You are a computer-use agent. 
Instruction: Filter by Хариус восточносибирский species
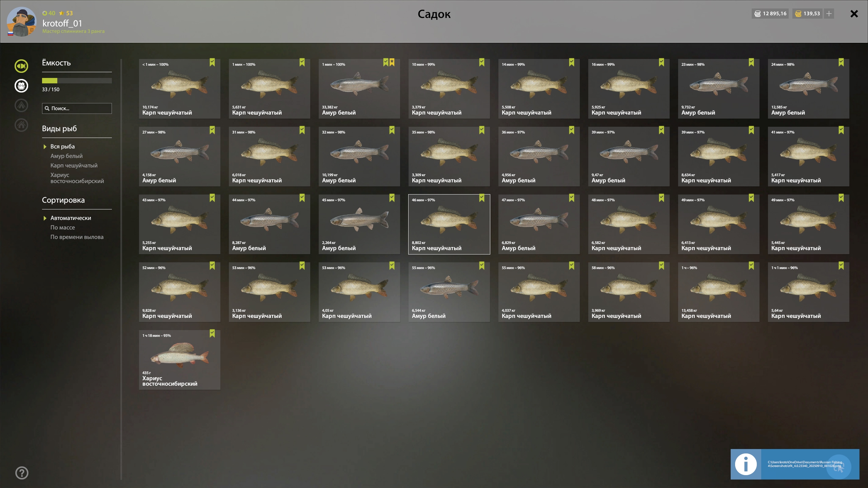(77, 178)
